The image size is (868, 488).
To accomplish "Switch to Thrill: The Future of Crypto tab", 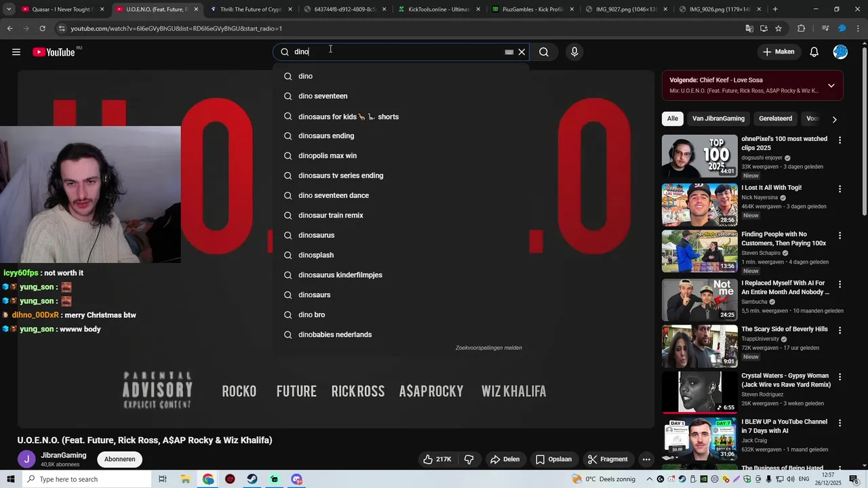I will pyautogui.click(x=251, y=9).
